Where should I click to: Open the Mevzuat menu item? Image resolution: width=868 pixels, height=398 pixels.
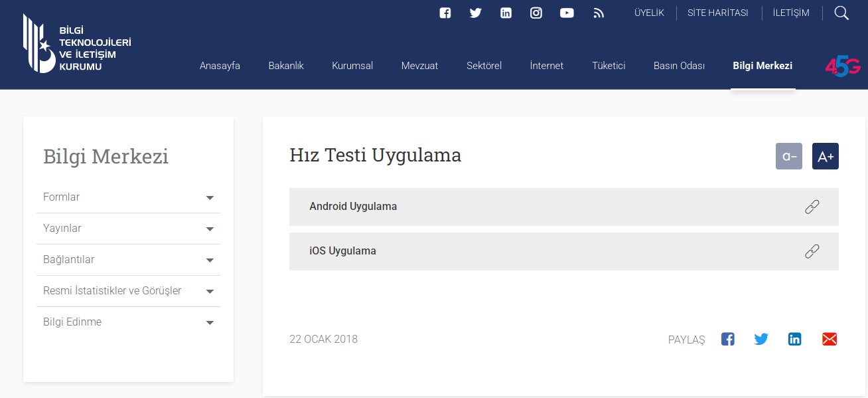[419, 66]
